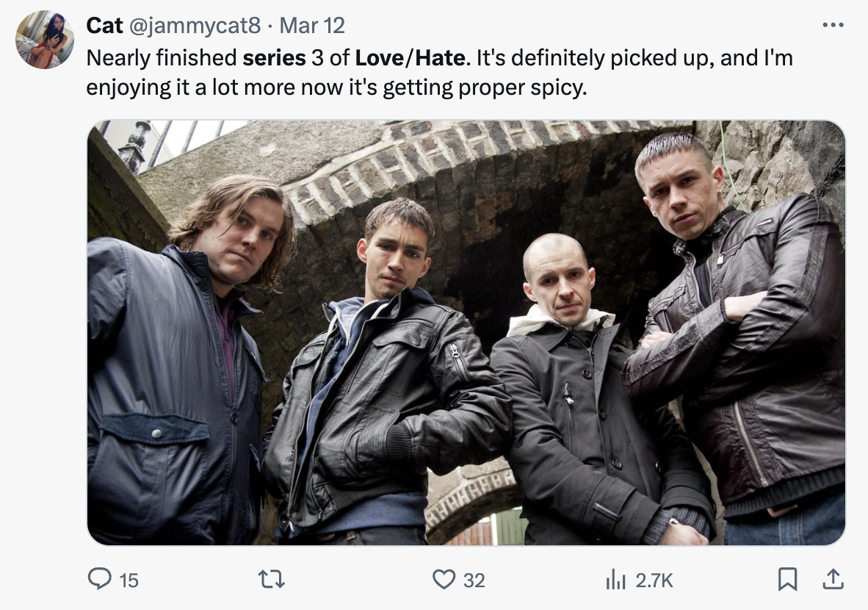
Task: Open view analytics bar chart icon
Action: [x=615, y=580]
